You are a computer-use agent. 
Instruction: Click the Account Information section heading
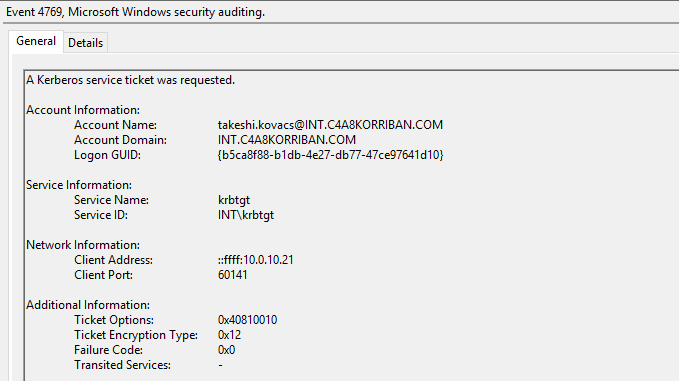83,110
